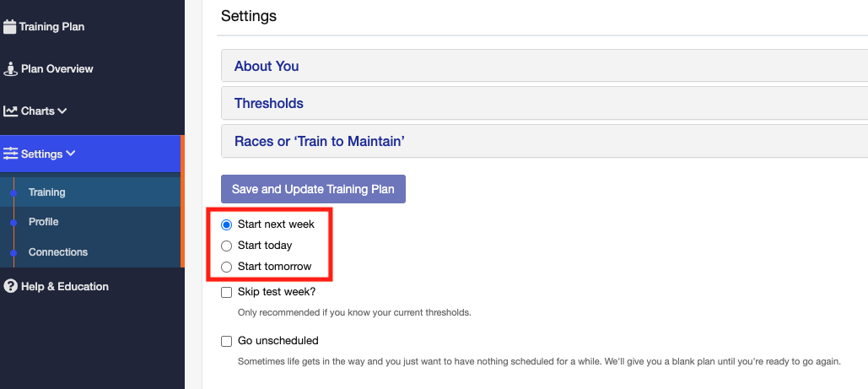Open the Charts dropdown chevron
The height and width of the screenshot is (389, 868).
pos(62,111)
